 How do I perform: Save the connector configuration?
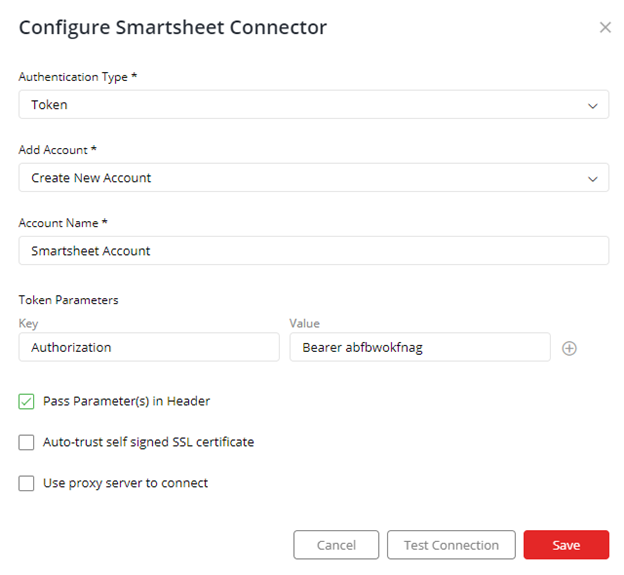point(566,545)
